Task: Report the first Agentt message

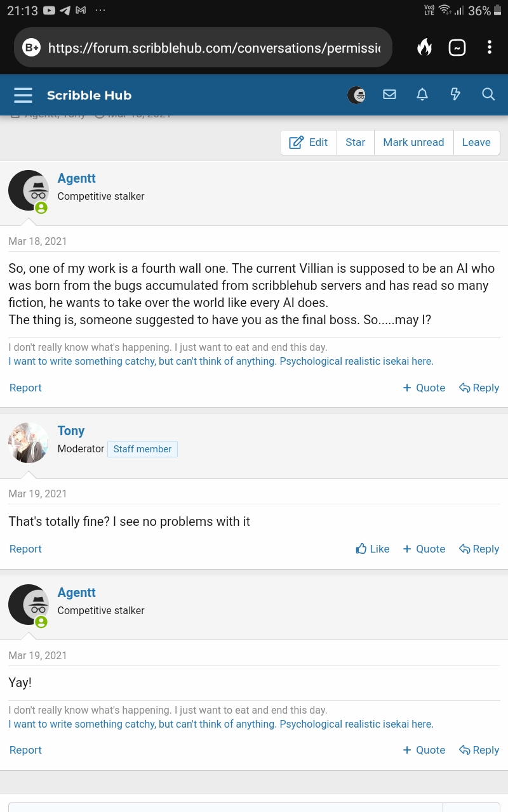Action: coord(25,388)
